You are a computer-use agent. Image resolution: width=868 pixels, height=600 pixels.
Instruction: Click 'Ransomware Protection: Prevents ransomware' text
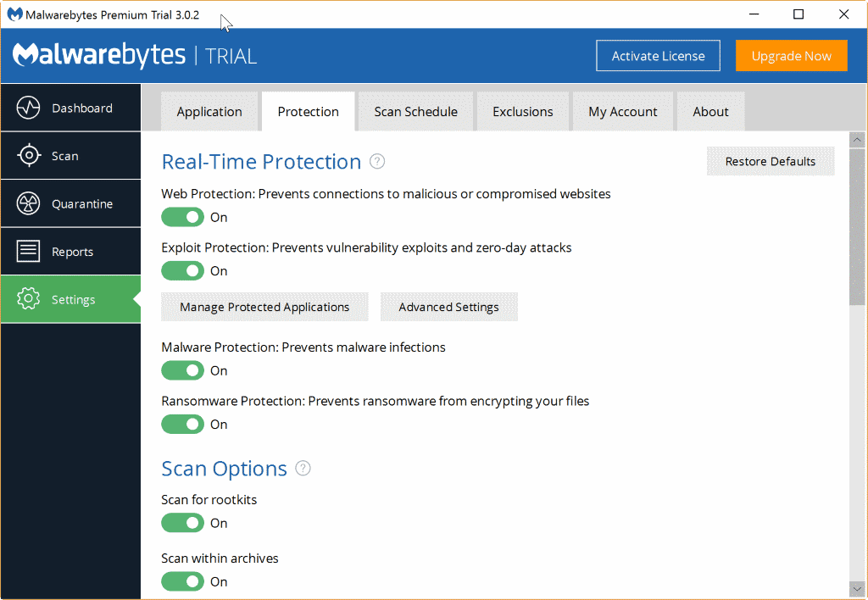point(376,401)
